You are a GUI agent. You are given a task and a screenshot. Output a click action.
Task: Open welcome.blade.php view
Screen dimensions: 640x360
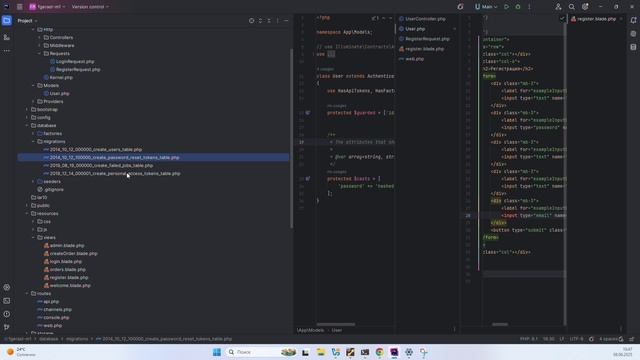70,285
